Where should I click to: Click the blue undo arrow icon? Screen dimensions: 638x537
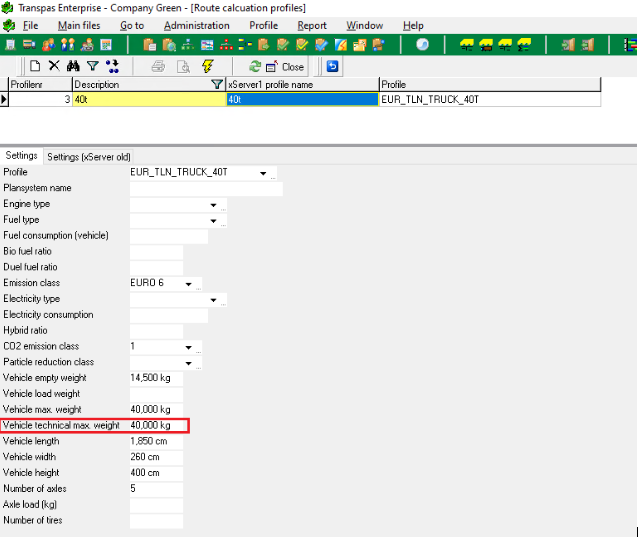point(332,66)
